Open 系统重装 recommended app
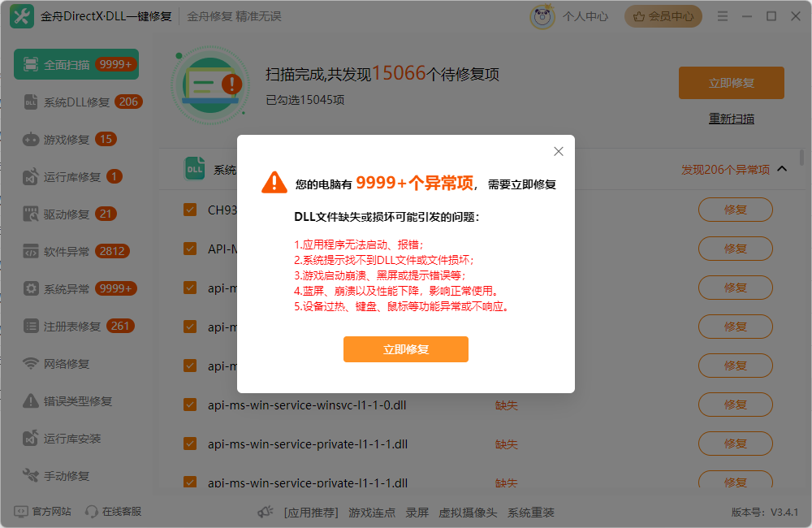 click(531, 513)
